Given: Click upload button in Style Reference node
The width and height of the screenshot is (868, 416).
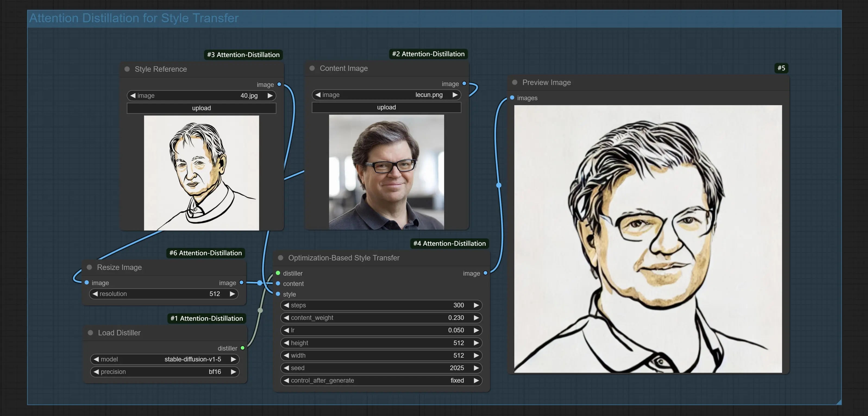Looking at the screenshot, I should pyautogui.click(x=202, y=108).
